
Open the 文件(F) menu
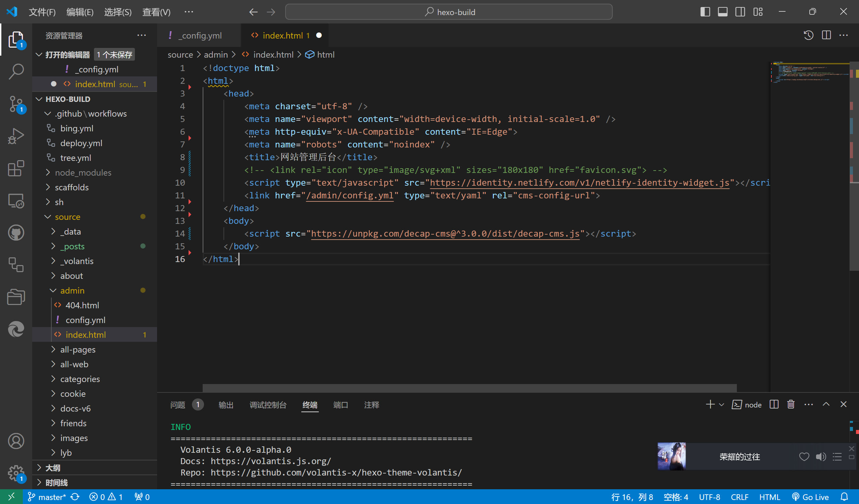point(42,12)
